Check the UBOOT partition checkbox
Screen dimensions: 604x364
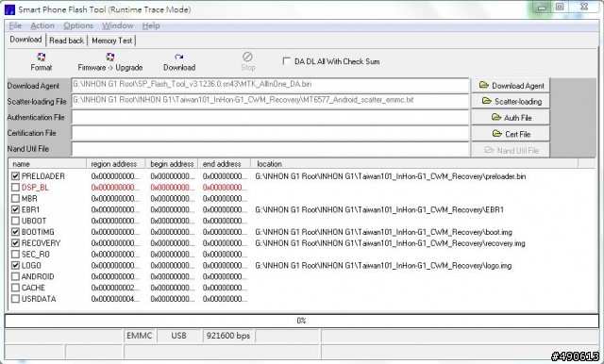point(15,221)
